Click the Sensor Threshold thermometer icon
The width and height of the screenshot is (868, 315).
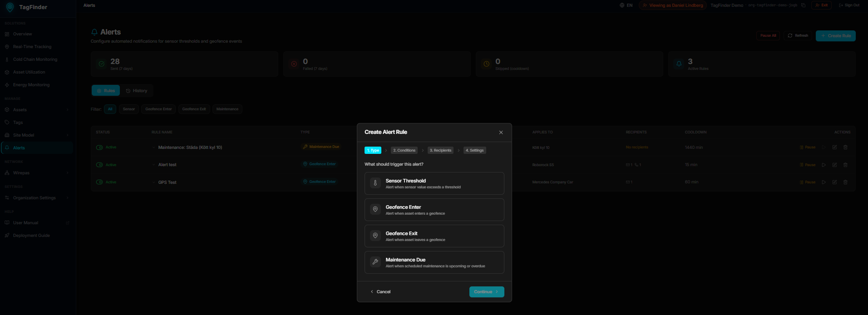[x=375, y=183]
